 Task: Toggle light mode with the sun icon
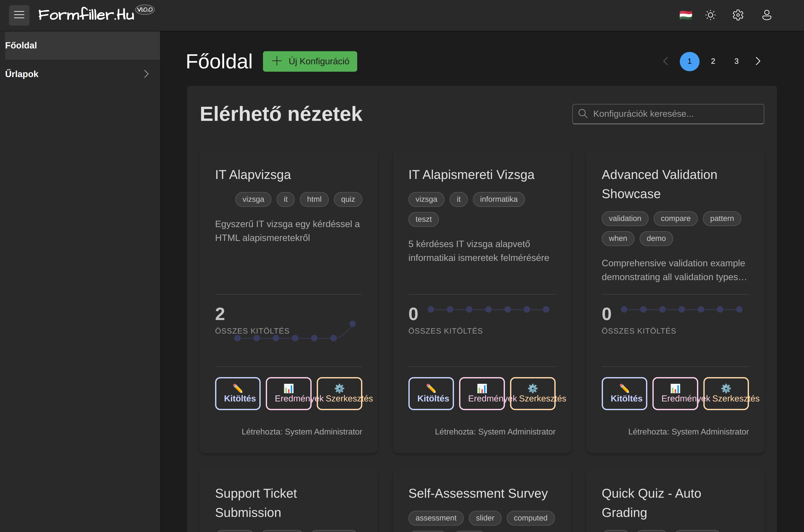[711, 15]
